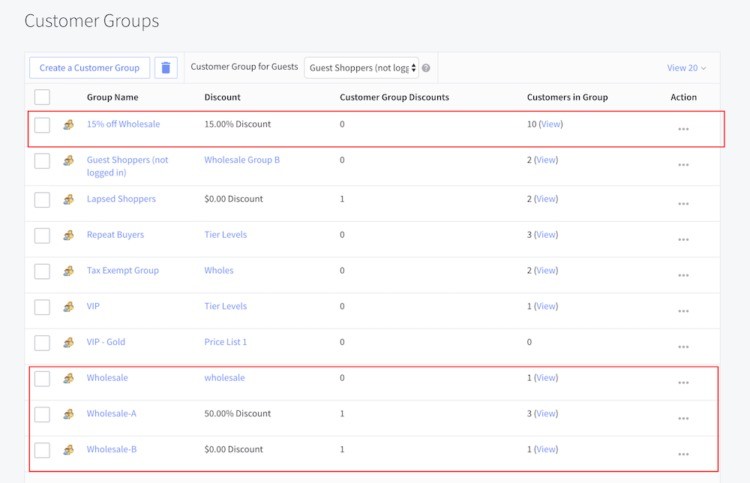Click group icon next to Tax Exempt Group
The height and width of the screenshot is (483, 750).
[68, 271]
